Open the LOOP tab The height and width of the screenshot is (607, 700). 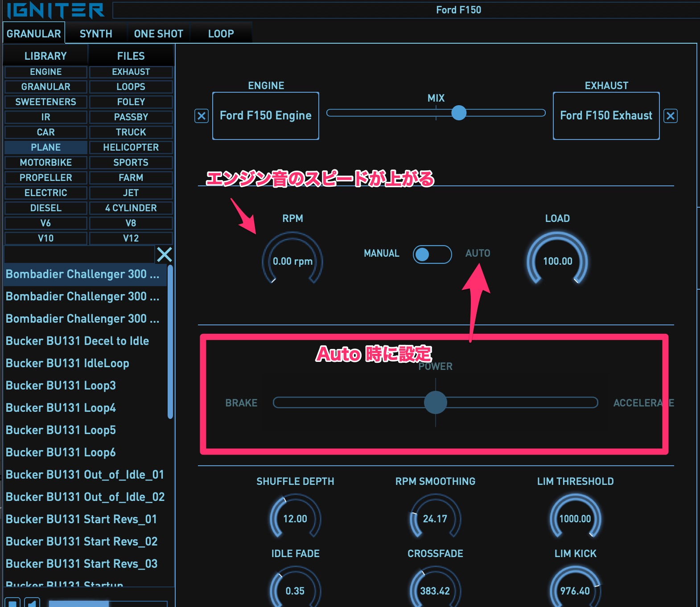pos(221,33)
